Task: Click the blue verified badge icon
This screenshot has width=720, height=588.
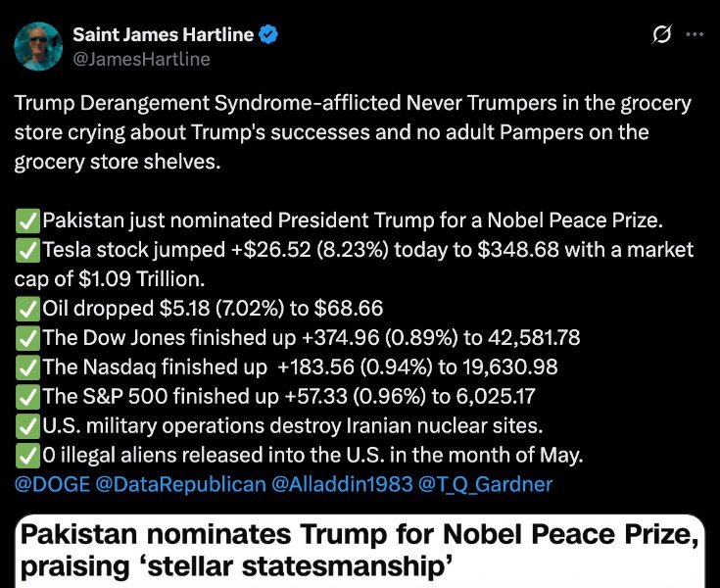Action: tap(268, 35)
